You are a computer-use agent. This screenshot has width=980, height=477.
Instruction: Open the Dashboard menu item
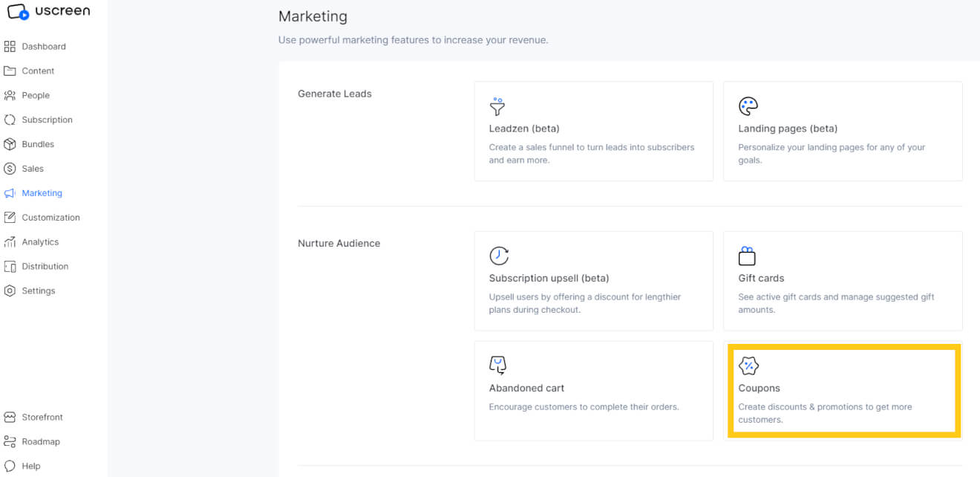44,47
